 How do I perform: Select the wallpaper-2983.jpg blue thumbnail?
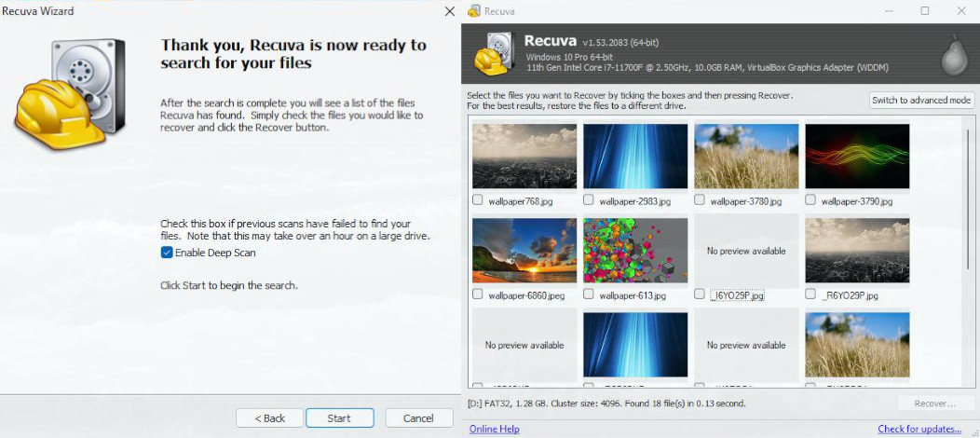(635, 157)
